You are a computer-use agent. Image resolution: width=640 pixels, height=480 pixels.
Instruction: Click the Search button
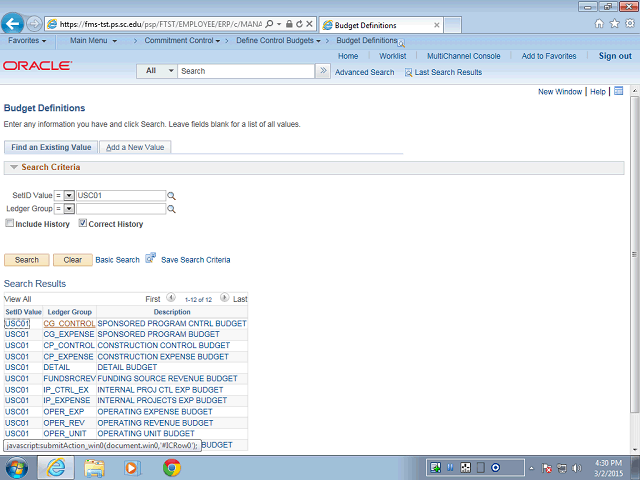27,260
